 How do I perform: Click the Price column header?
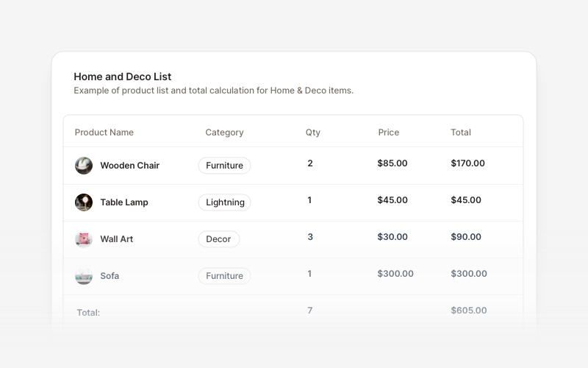pyautogui.click(x=389, y=132)
